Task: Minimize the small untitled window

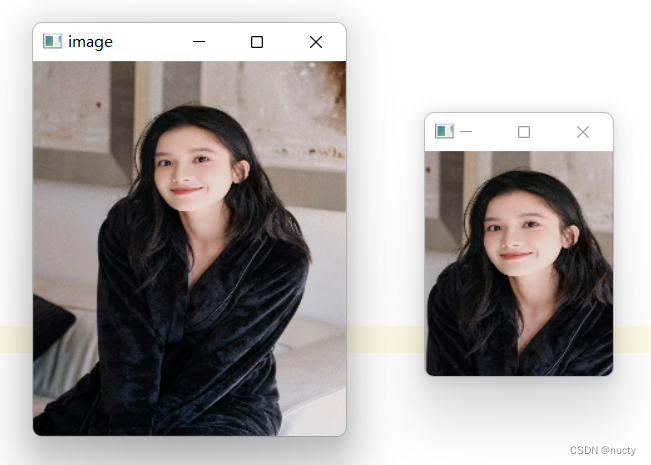Action: [466, 132]
